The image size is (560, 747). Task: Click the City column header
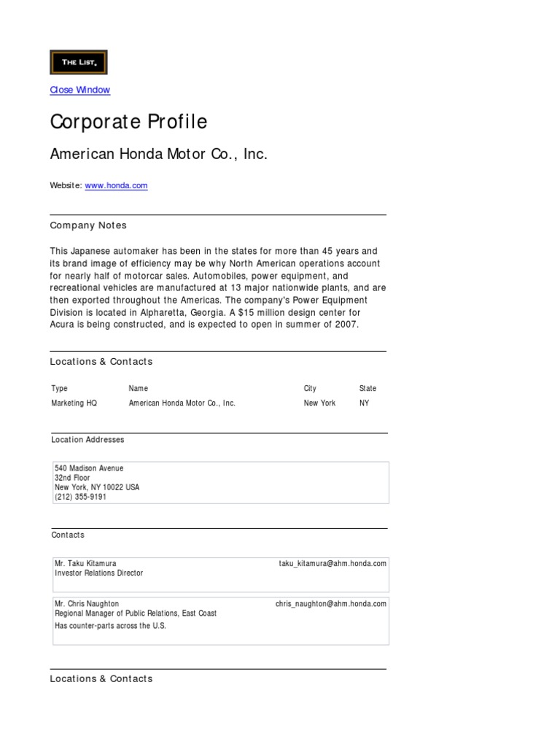310,388
